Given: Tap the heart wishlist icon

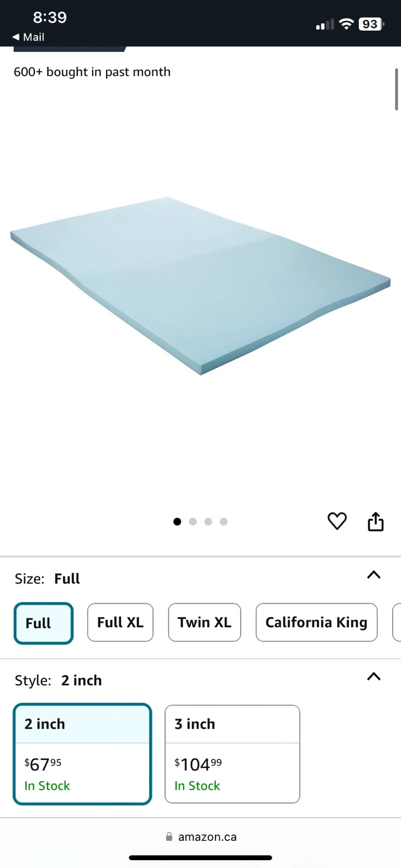Looking at the screenshot, I should [337, 521].
